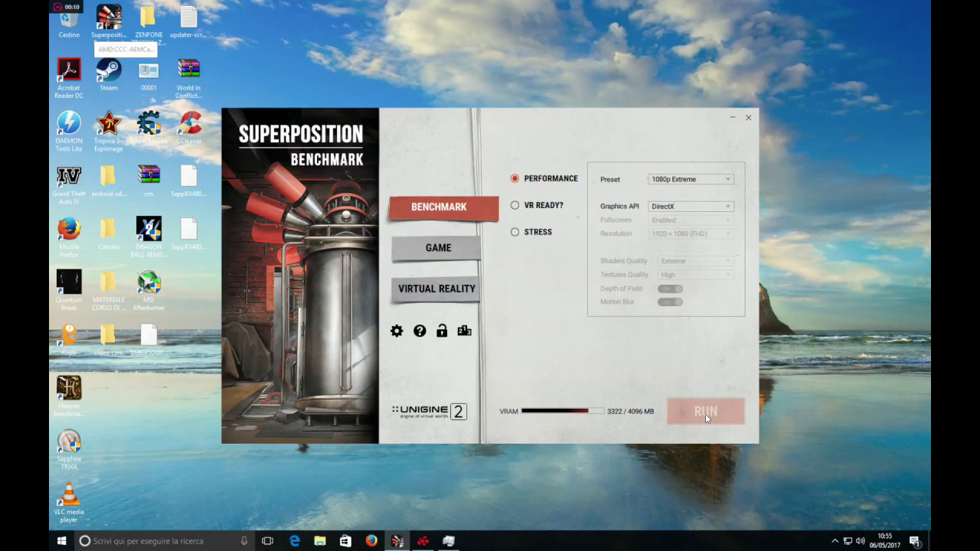The width and height of the screenshot is (980, 551).
Task: Select the Tropico 5 Espionage shortcut
Action: pyautogui.click(x=109, y=132)
